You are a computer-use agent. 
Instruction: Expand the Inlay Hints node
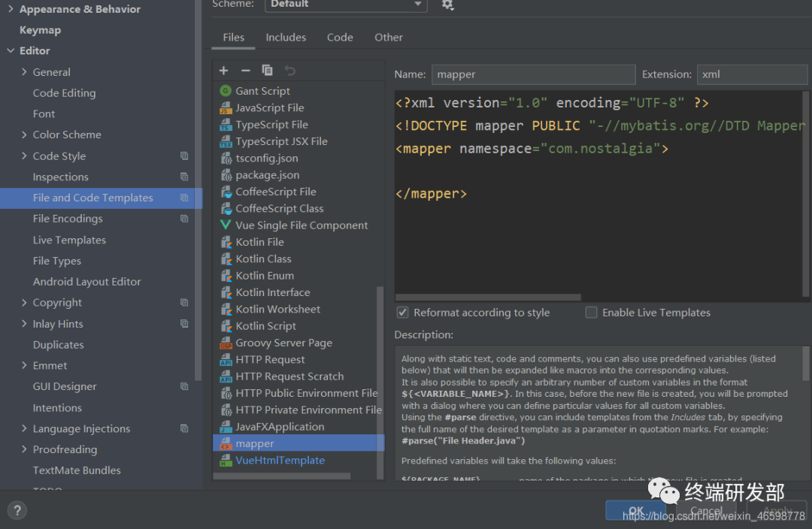coord(24,324)
